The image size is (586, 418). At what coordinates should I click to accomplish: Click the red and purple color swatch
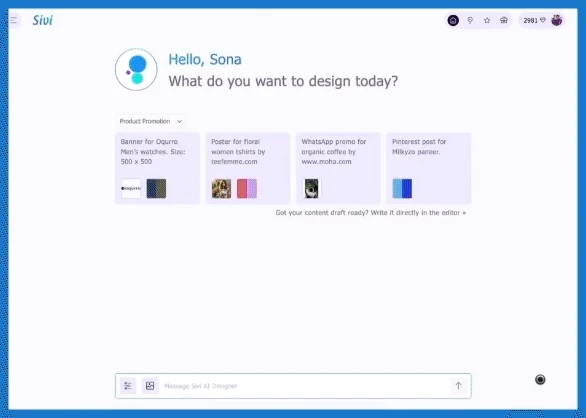(247, 188)
